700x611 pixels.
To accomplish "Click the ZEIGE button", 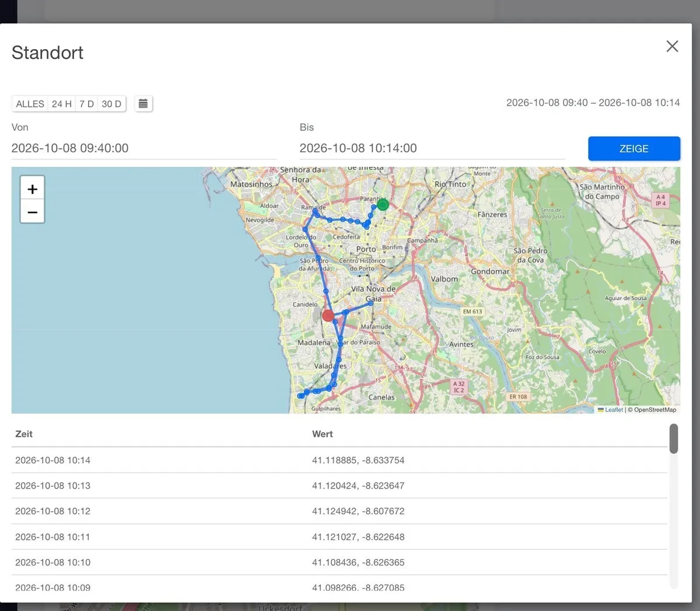I will [634, 149].
